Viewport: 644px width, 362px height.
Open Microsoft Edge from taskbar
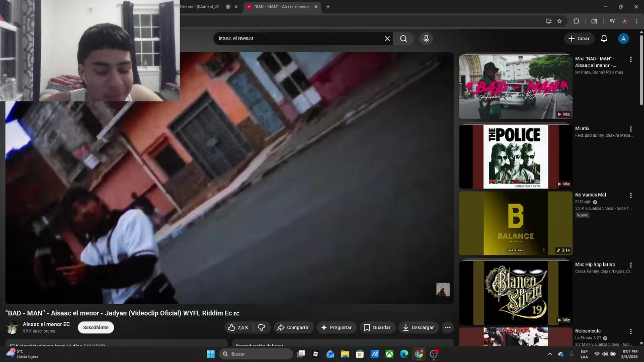(404, 354)
